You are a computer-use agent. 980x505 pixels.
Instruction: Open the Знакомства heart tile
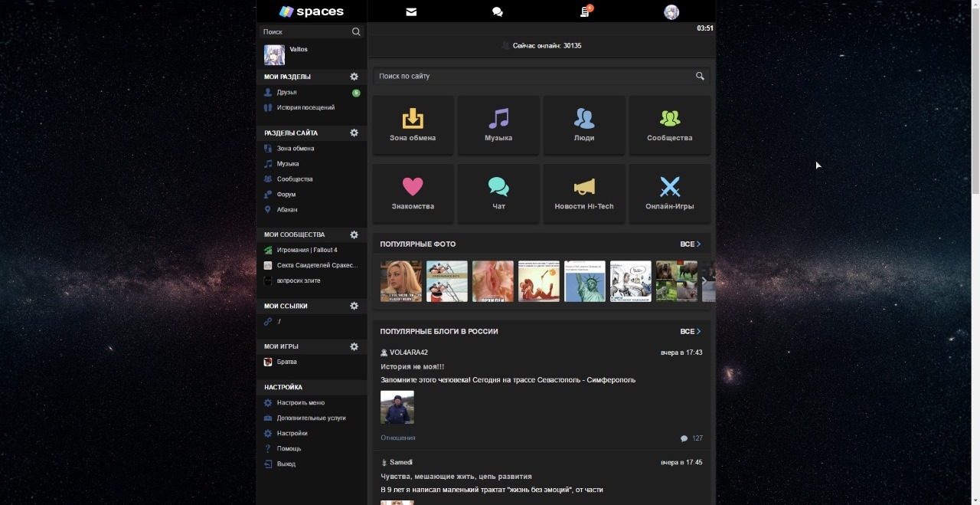pyautogui.click(x=413, y=193)
